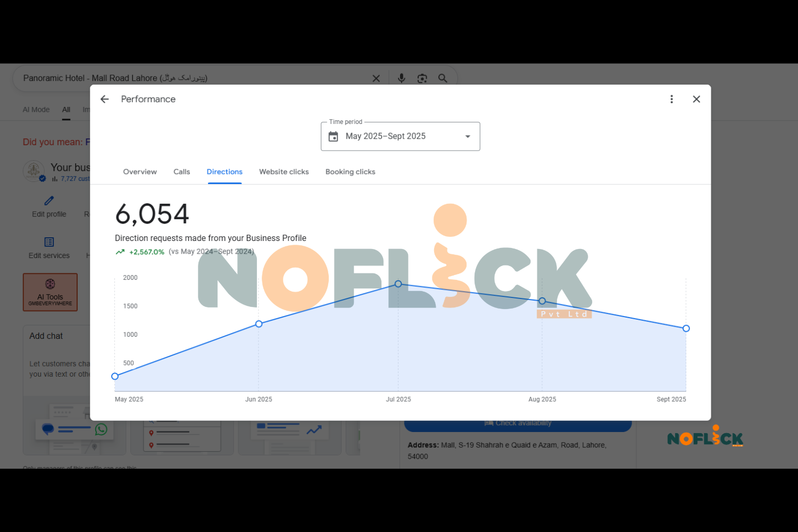Select the Sept 2025 data point
The height and width of the screenshot is (532, 798).
pos(686,328)
